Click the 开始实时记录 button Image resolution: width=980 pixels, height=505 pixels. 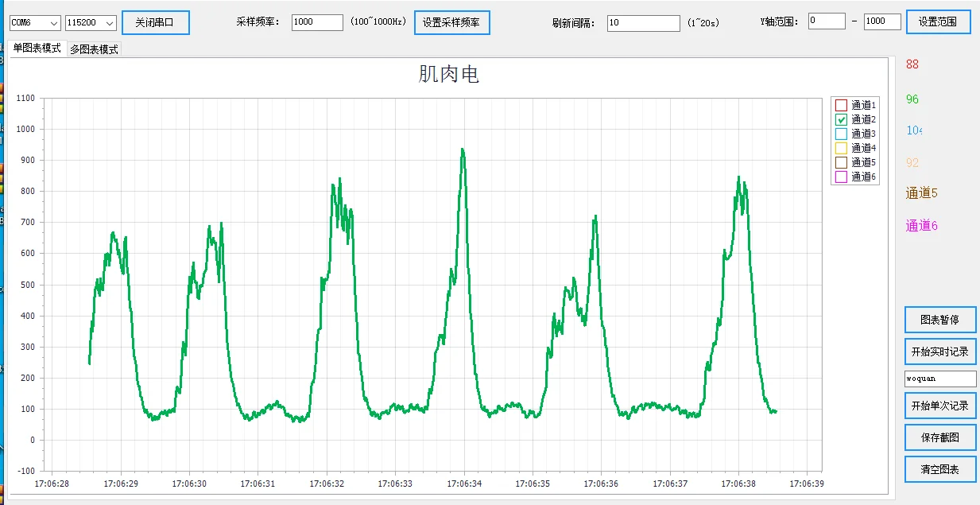tap(940, 352)
